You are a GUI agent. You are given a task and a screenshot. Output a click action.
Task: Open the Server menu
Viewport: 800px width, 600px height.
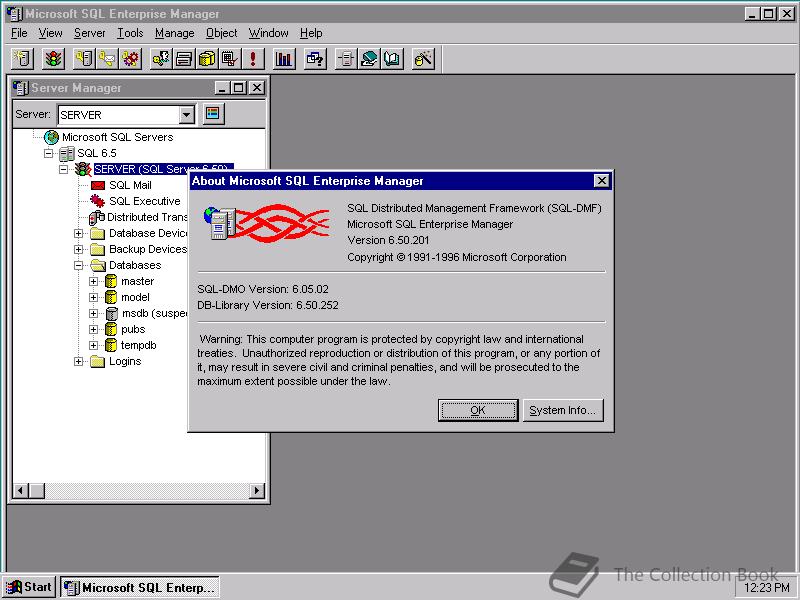tap(89, 33)
